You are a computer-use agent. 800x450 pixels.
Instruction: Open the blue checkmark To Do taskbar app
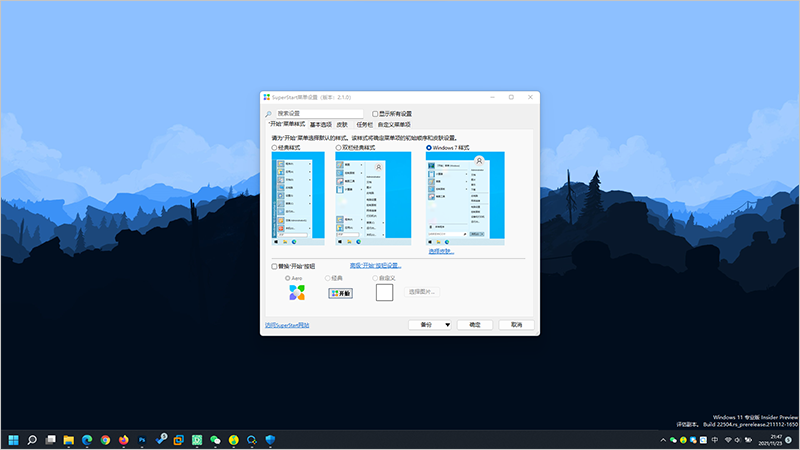[x=161, y=439]
